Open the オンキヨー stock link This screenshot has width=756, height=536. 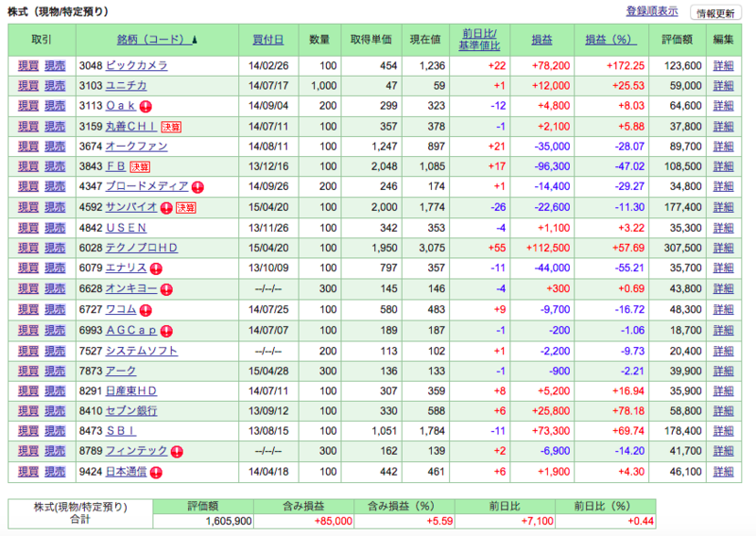[131, 288]
